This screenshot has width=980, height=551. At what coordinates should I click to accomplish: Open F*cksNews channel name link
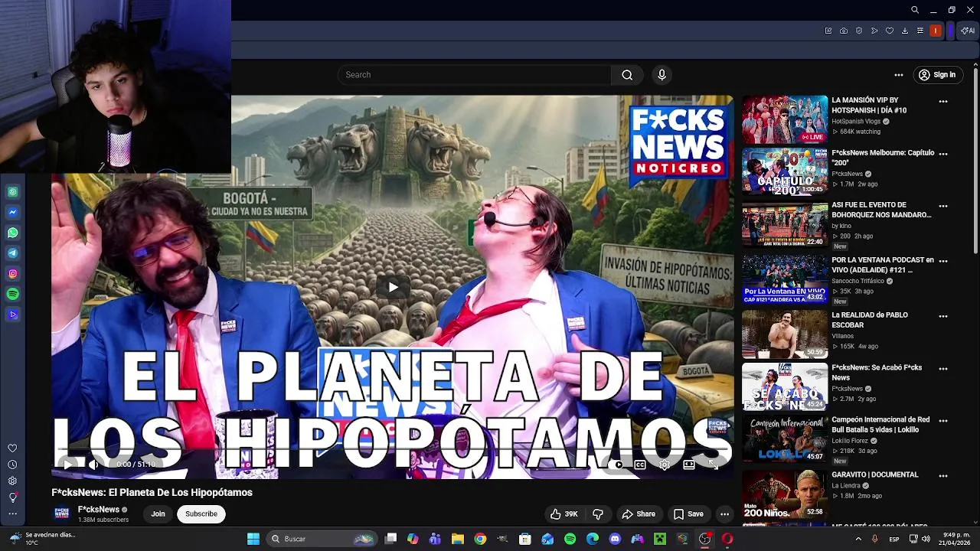[99, 510]
